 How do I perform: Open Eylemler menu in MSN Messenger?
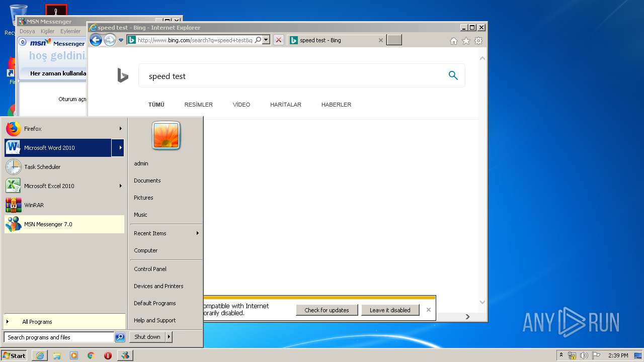click(x=70, y=31)
